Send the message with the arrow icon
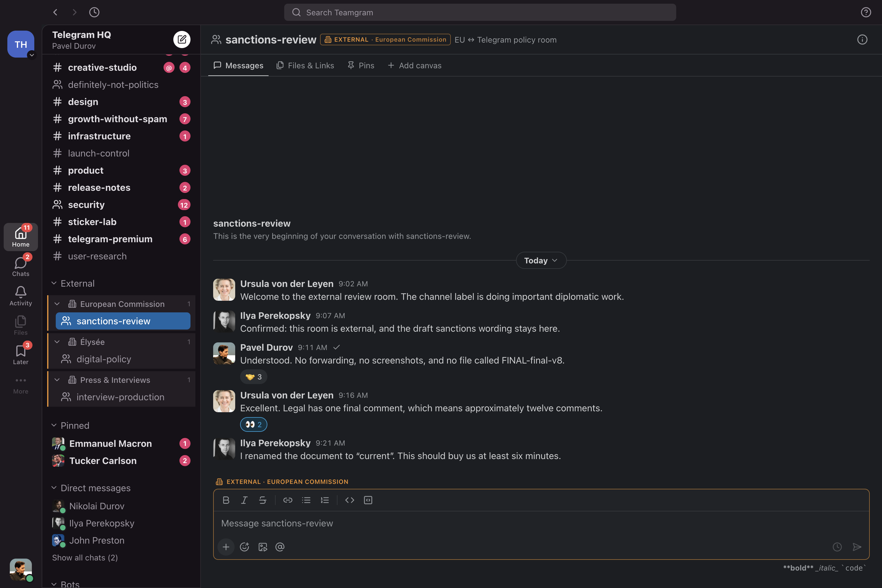882x588 pixels. tap(857, 547)
